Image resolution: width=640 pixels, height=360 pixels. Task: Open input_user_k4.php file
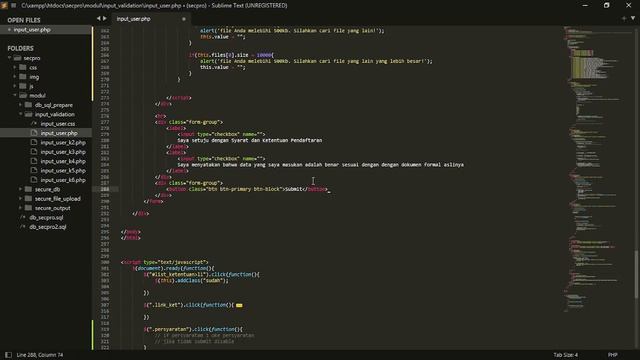[x=63, y=161]
